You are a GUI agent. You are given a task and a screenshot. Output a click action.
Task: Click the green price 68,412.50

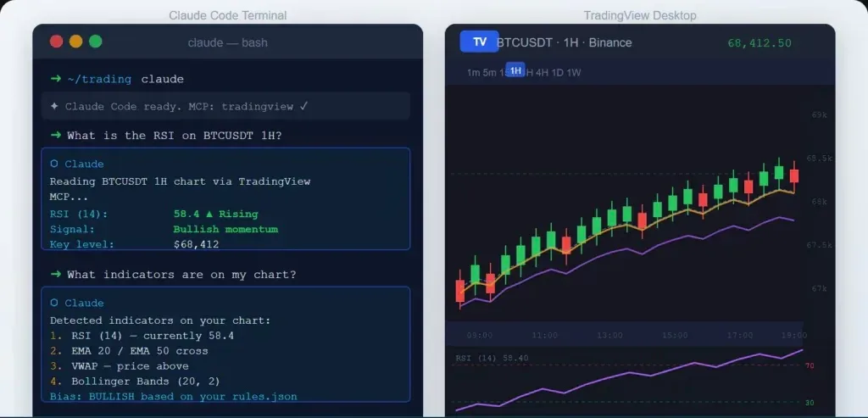(759, 43)
